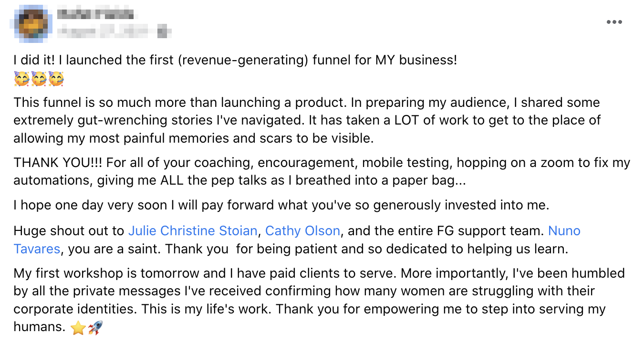Open the post's three-dot options menu
This screenshot has height=344, width=644.
pyautogui.click(x=614, y=22)
